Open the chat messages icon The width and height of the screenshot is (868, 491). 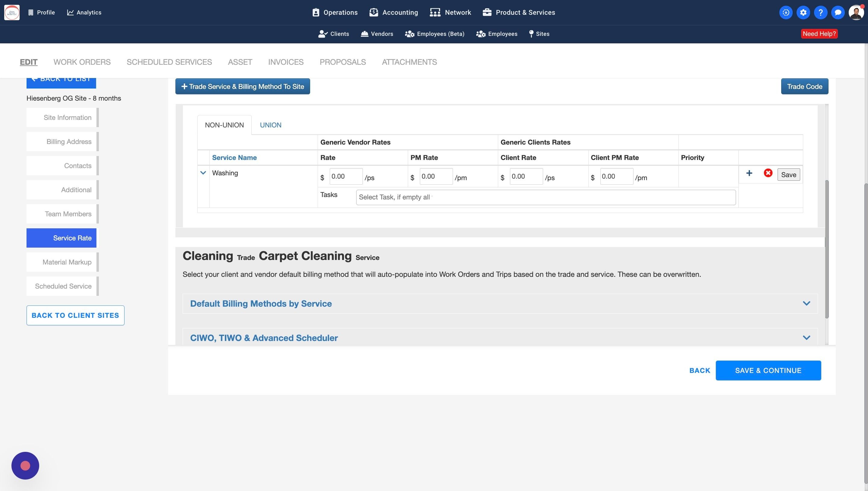838,12
